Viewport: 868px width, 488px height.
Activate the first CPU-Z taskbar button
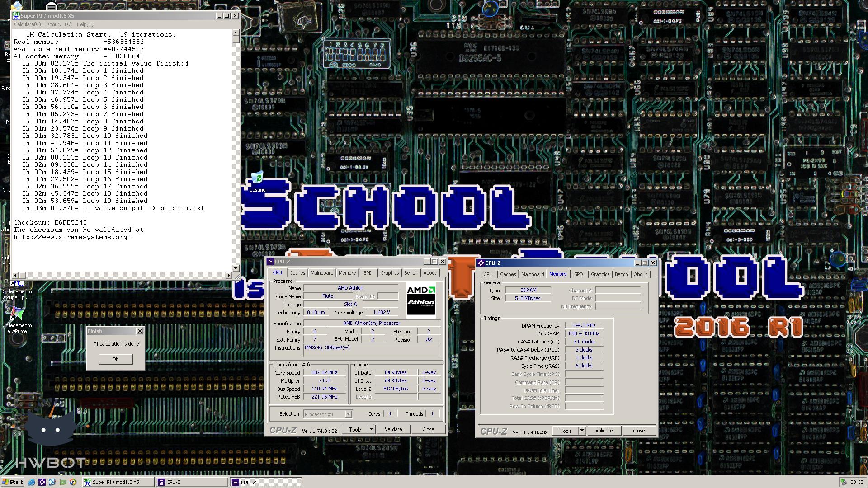(192, 482)
